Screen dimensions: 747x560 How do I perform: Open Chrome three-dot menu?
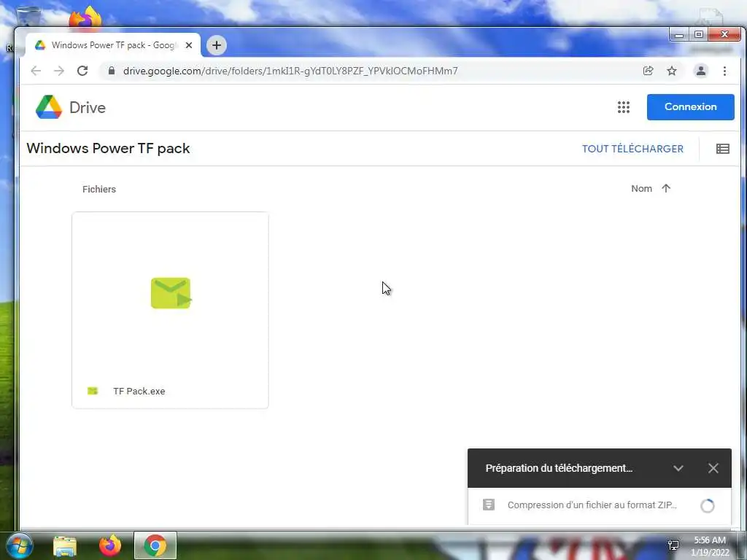click(x=724, y=71)
